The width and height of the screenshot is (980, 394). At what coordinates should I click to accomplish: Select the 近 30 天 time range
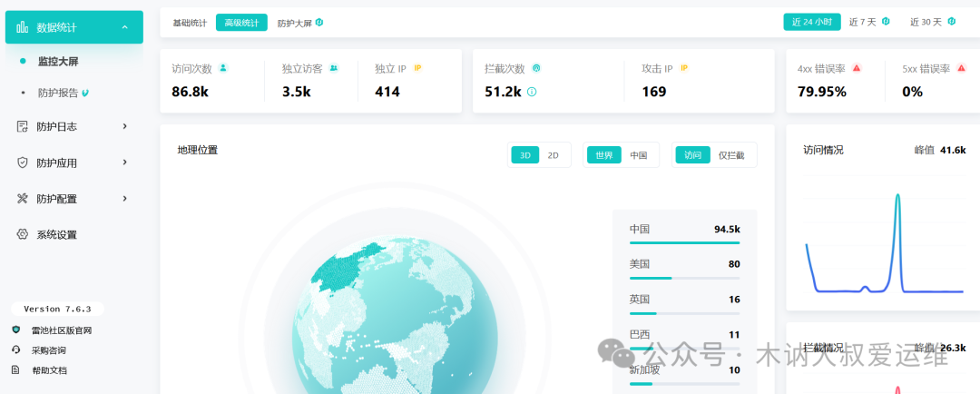pyautogui.click(x=926, y=22)
